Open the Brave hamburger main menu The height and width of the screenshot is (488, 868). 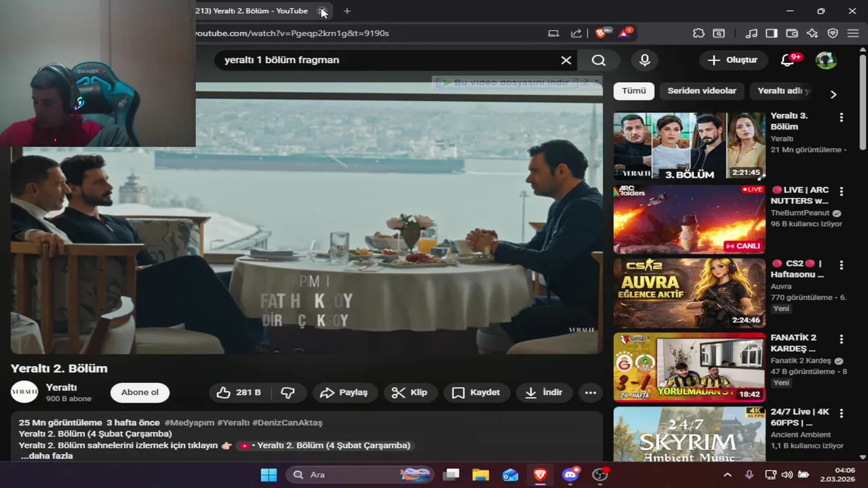pos(853,33)
